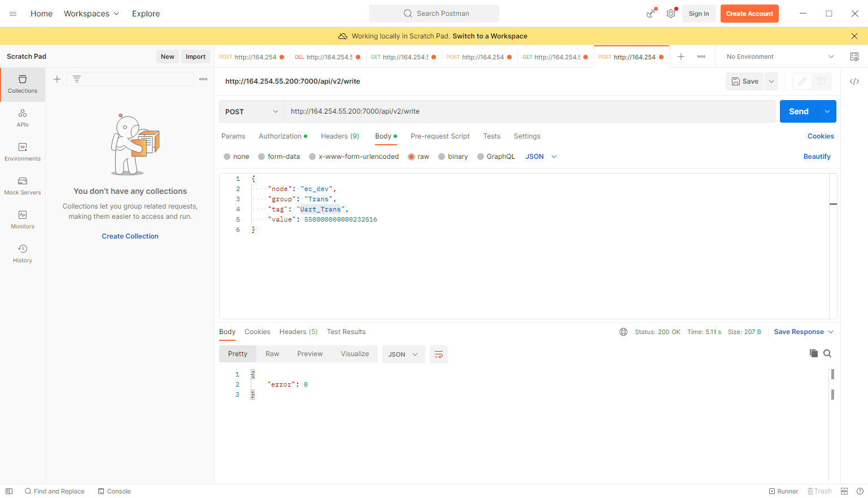Image resolution: width=868 pixels, height=498 pixels.
Task: Click the network globe icon in response
Action: [623, 332]
